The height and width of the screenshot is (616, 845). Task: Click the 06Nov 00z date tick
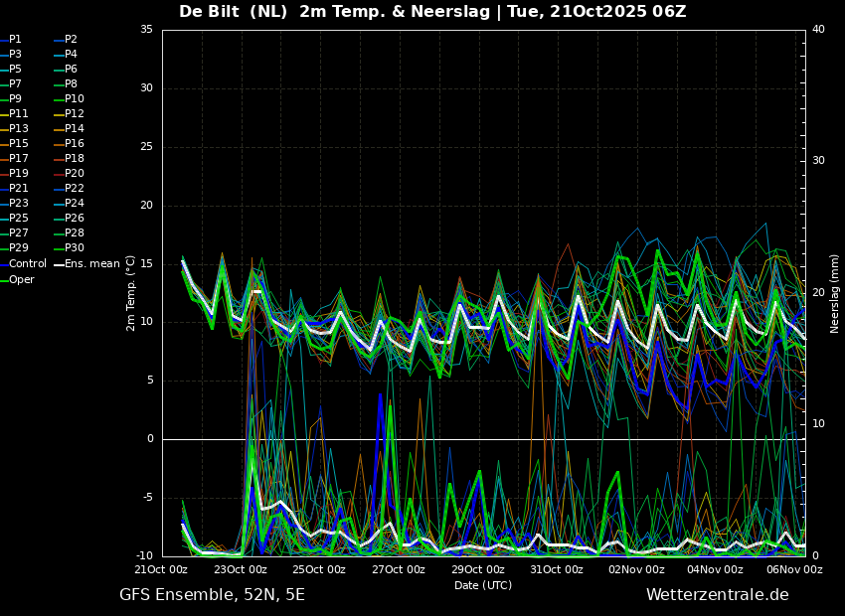click(794, 570)
